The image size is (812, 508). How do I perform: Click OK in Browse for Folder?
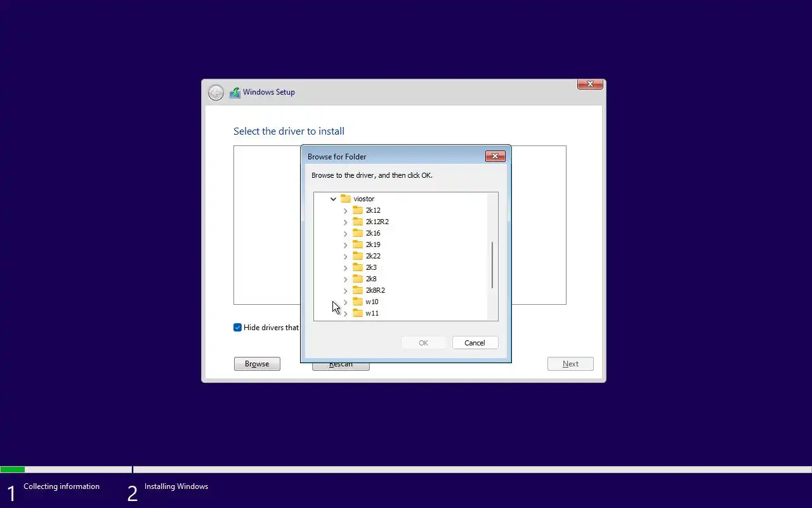click(424, 343)
